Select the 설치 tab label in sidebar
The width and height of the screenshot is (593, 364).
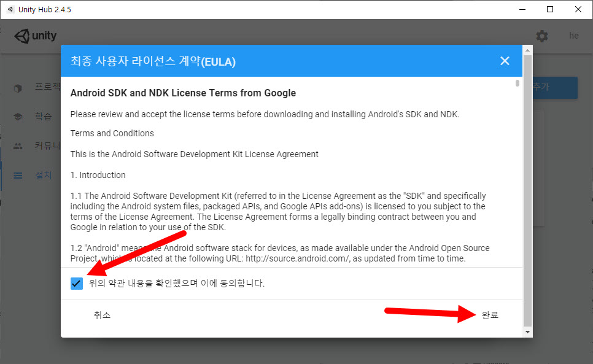43,175
